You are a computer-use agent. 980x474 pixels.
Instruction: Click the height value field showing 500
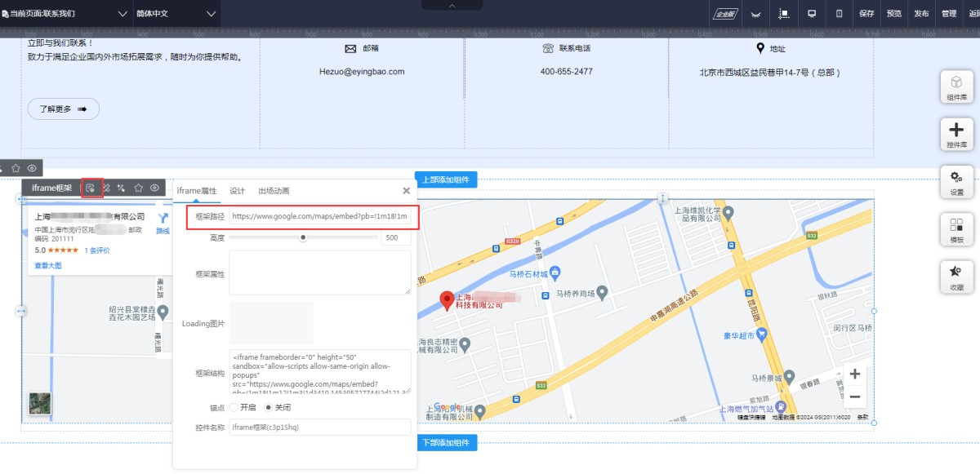pos(396,238)
